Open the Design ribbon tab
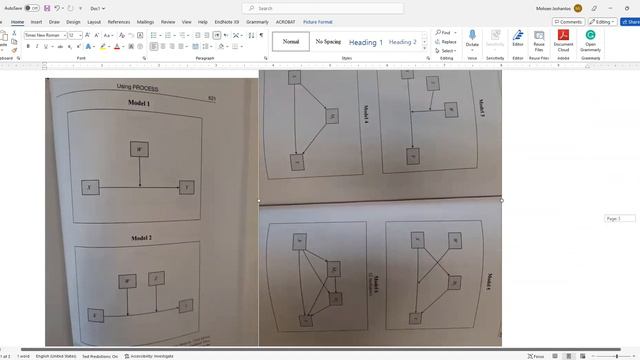 [x=73, y=22]
